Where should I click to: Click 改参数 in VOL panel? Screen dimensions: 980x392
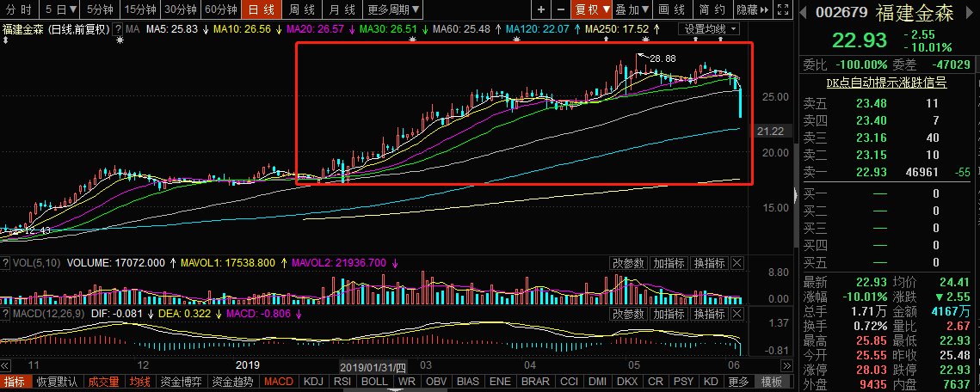click(628, 263)
